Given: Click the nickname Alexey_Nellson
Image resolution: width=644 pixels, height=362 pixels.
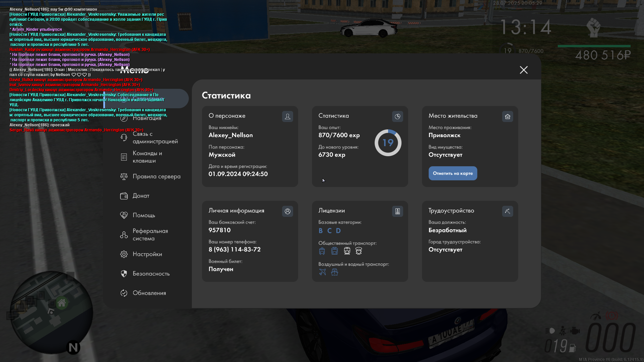Looking at the screenshot, I should pyautogui.click(x=231, y=135).
